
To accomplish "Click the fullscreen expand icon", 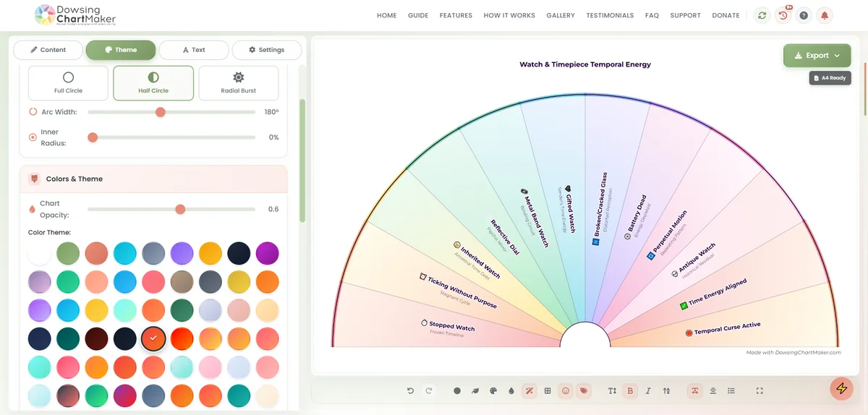I will (x=759, y=390).
